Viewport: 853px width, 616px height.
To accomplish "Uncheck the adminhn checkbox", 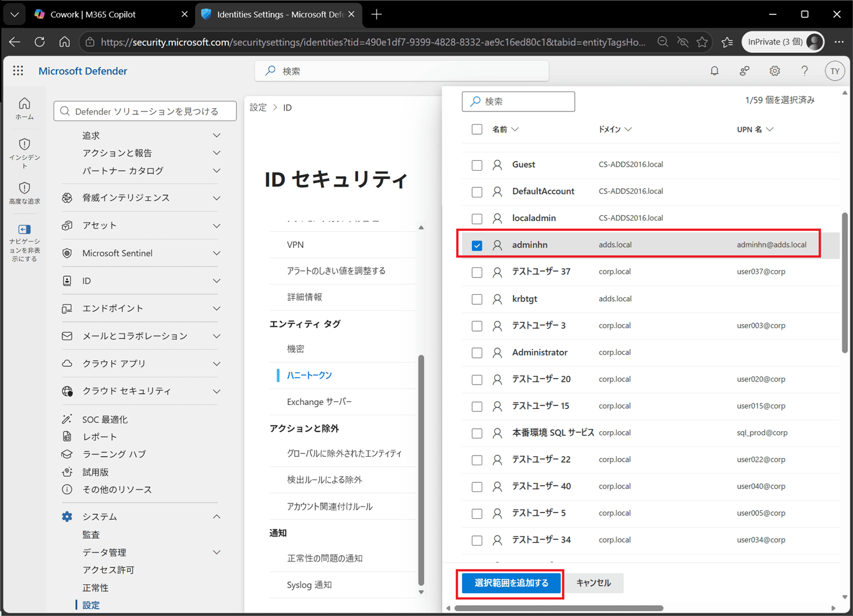I will point(477,245).
